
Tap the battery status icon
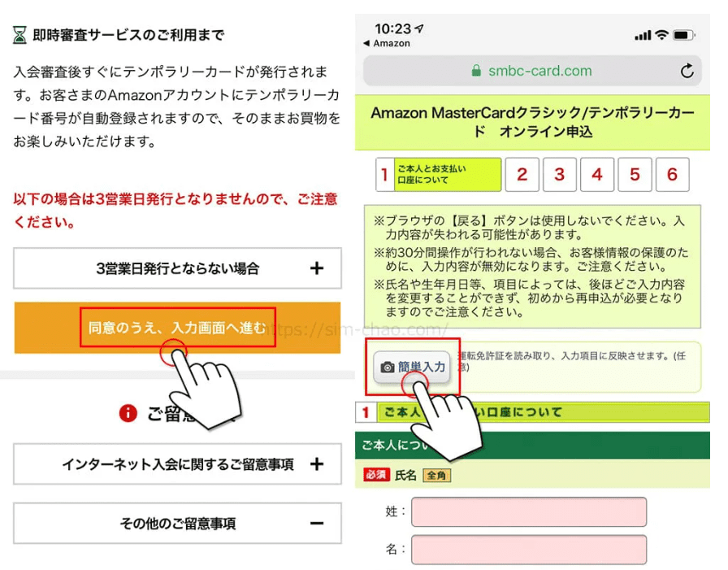coord(684,35)
